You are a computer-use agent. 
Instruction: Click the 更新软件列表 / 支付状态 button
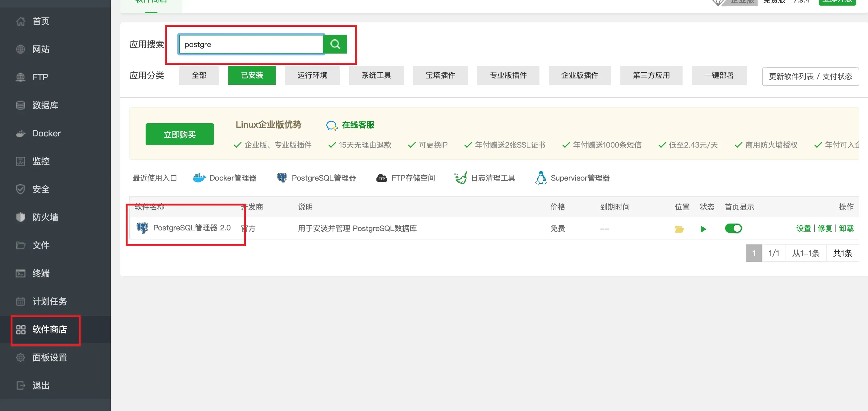[810, 77]
